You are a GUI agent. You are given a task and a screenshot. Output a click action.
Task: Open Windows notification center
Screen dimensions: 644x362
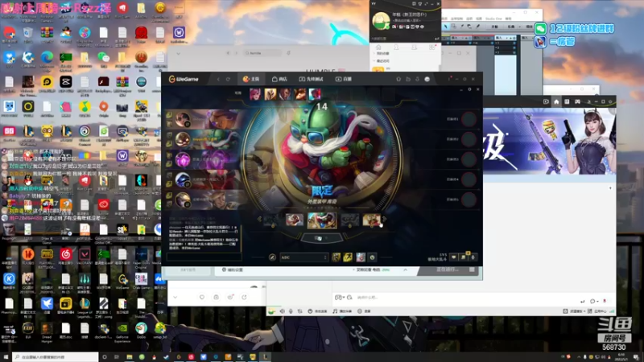pyautogui.click(x=636, y=357)
